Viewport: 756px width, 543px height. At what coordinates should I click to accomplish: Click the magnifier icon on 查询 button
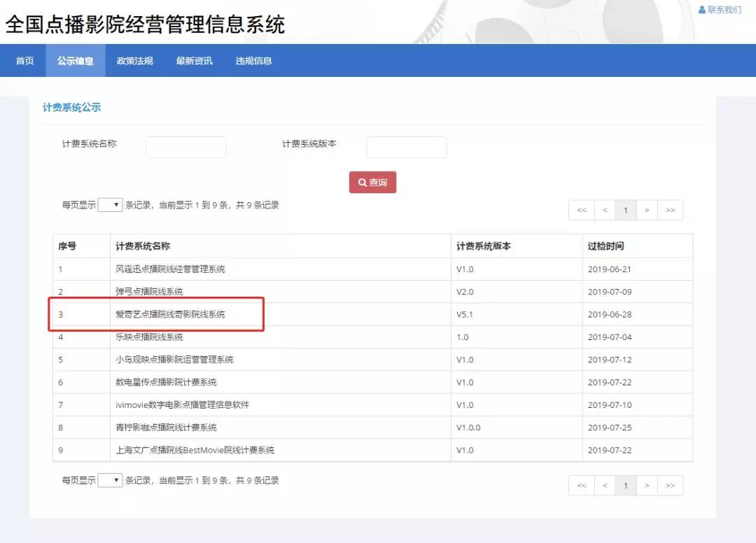[x=362, y=183]
